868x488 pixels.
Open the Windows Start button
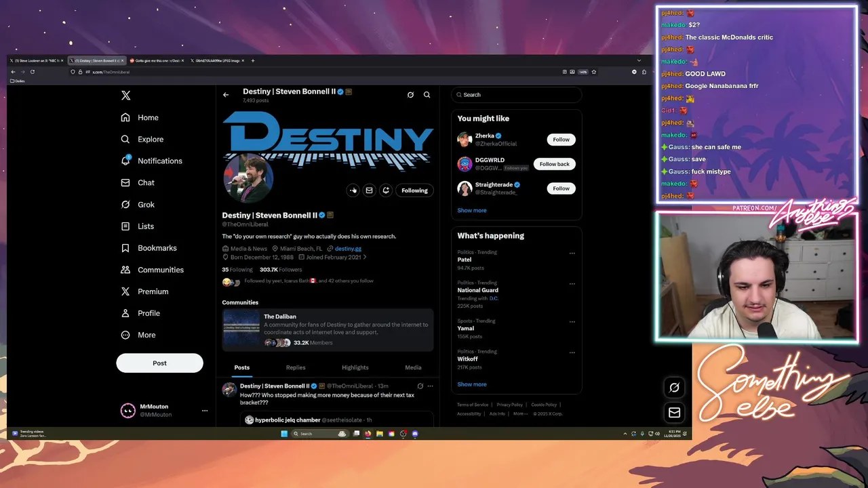point(284,434)
